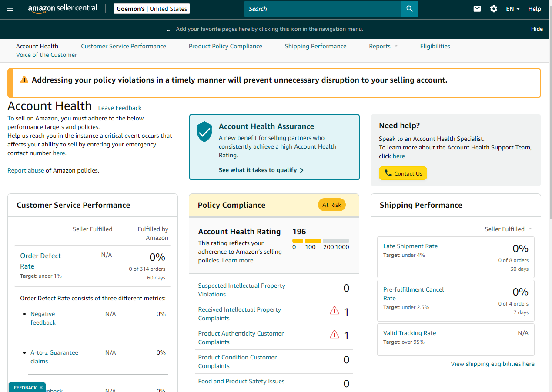The width and height of the screenshot is (552, 392).
Task: Click Learn more about Account Health Rating
Action: click(238, 260)
